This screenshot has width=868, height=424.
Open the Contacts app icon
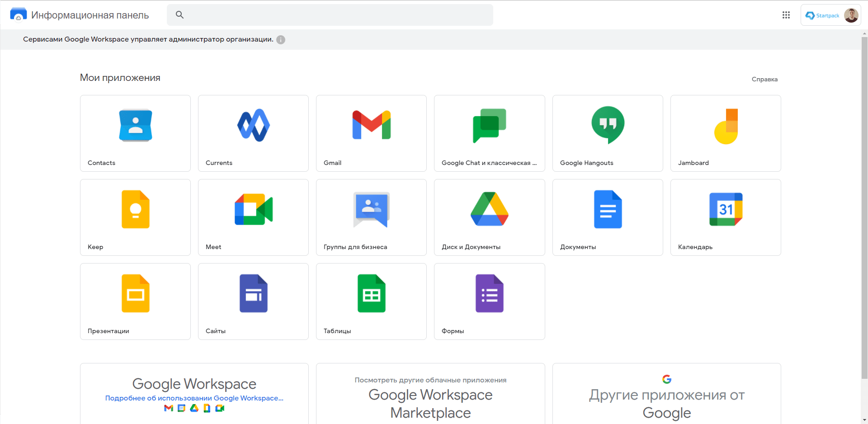point(136,125)
